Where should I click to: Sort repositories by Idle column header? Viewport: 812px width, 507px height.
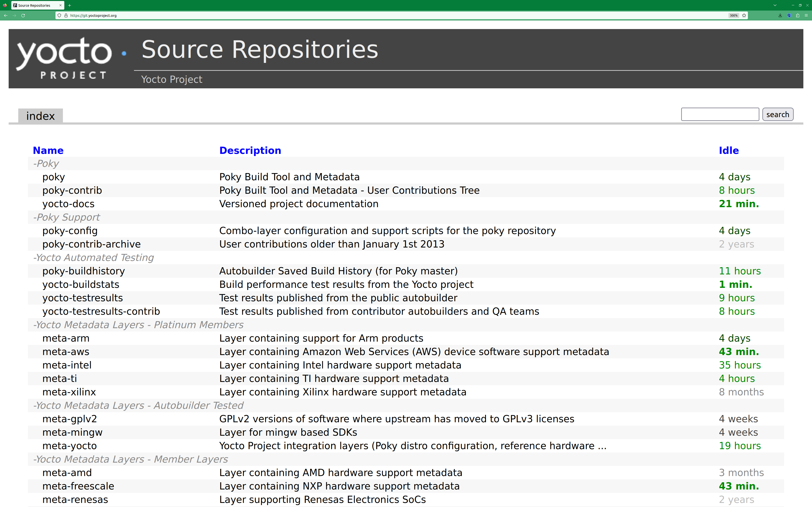pyautogui.click(x=728, y=151)
